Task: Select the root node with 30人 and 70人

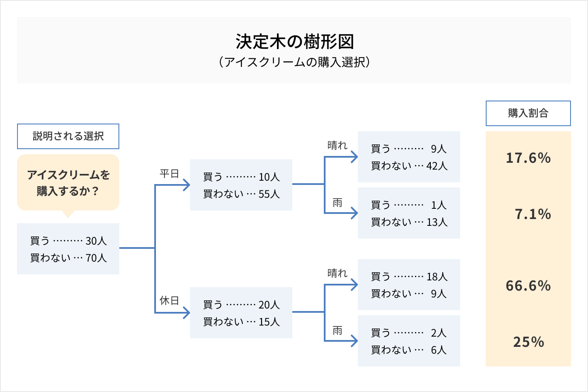Action: (x=68, y=249)
